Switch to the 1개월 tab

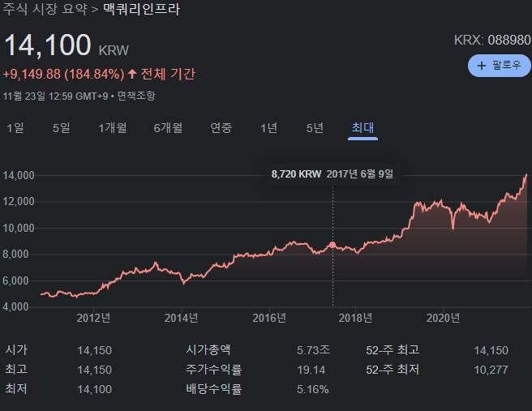click(x=112, y=128)
